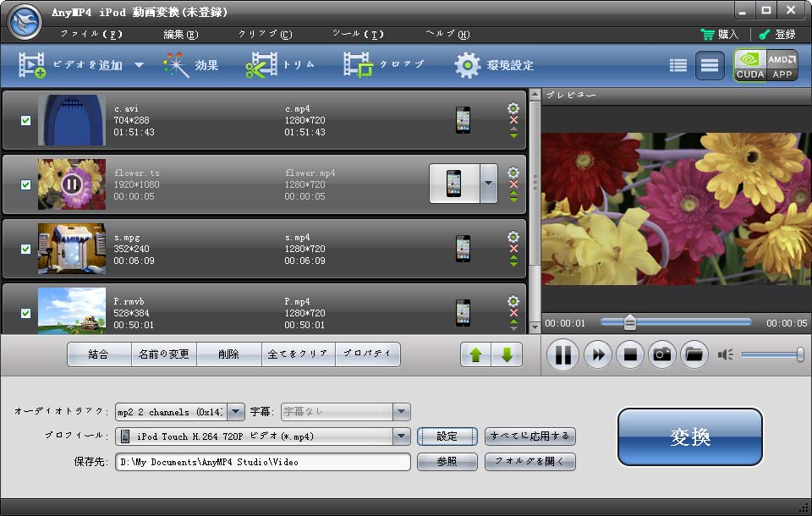Mute the preview audio
The width and height of the screenshot is (812, 516).
coord(725,355)
